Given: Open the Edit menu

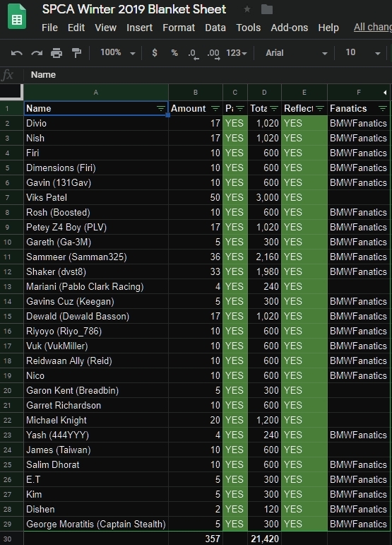Looking at the screenshot, I should pos(76,28).
